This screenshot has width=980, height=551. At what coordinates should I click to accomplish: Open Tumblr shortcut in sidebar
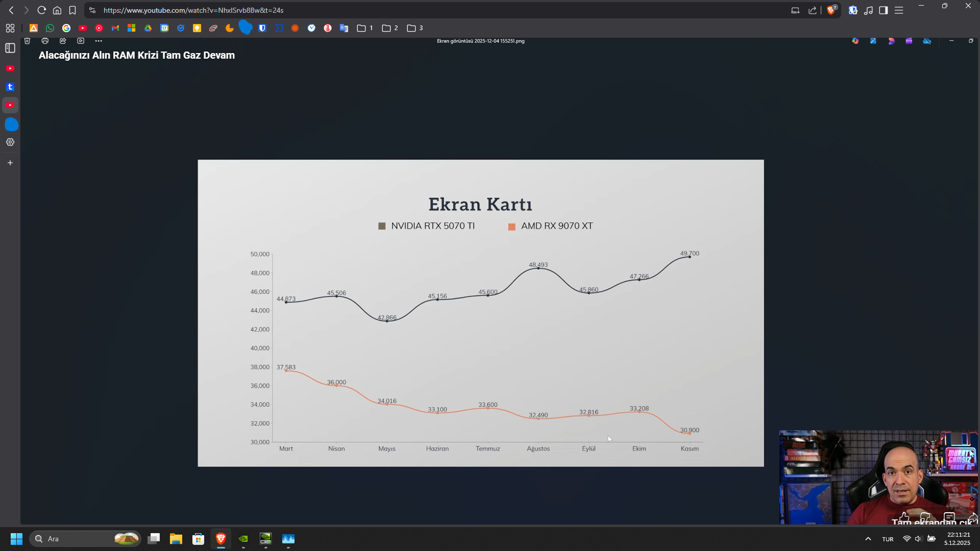click(10, 87)
